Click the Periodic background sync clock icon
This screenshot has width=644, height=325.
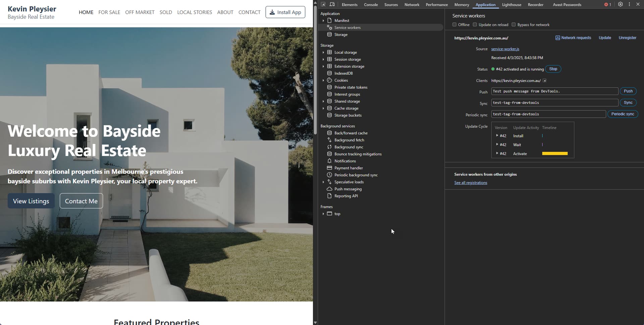[329, 175]
